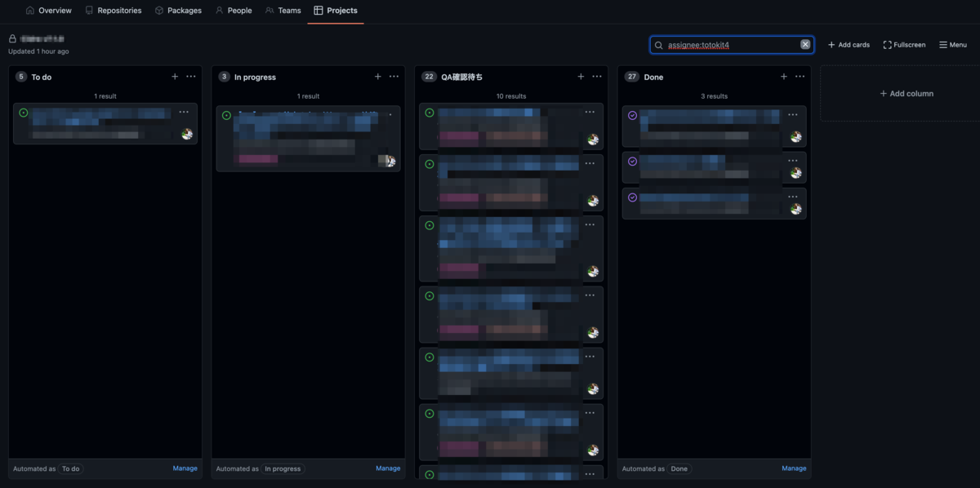Viewport: 980px width, 488px height.
Task: Add a card to the QA確認待ち column
Action: pyautogui.click(x=581, y=77)
